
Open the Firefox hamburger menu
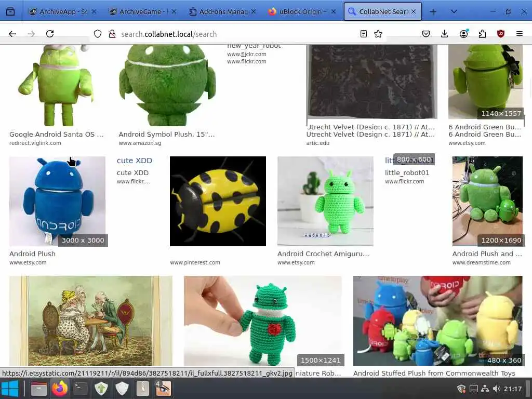tap(519, 34)
